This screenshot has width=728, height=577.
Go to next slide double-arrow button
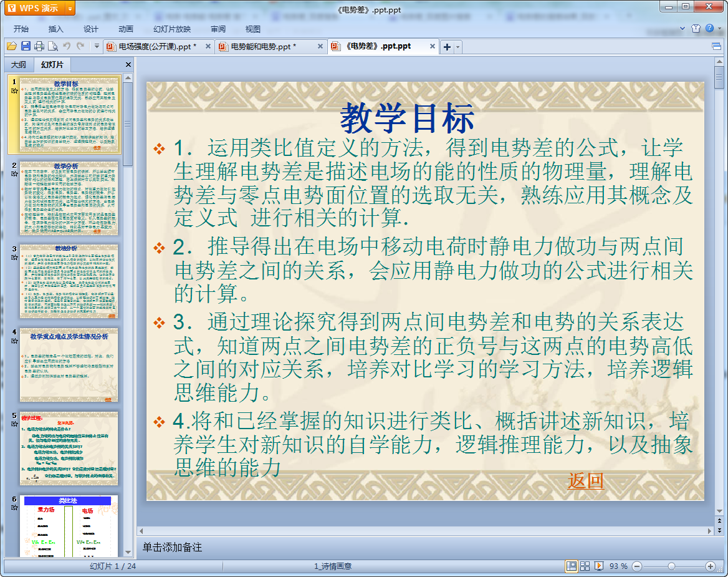pyautogui.click(x=719, y=531)
